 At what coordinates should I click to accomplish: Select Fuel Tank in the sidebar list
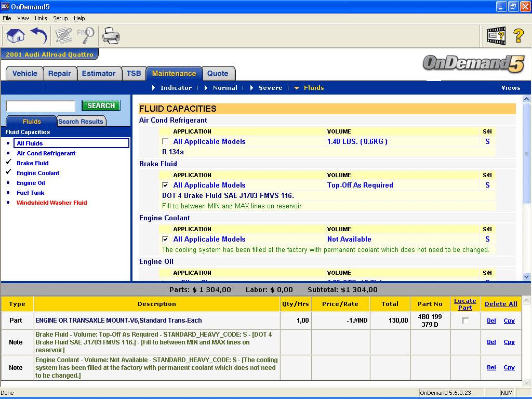(31, 193)
